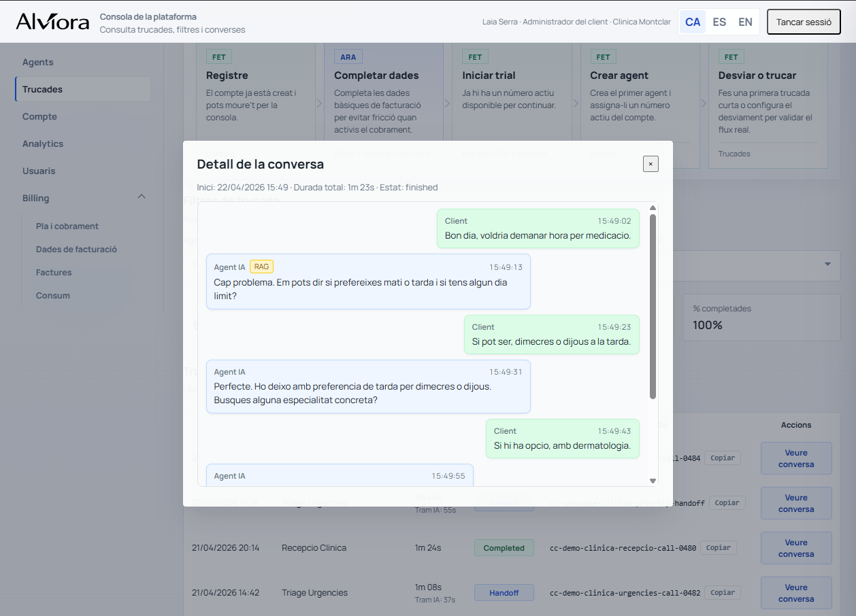This screenshot has width=856, height=616.
Task: Click the FET badge on Crear agent card
Action: click(x=603, y=57)
